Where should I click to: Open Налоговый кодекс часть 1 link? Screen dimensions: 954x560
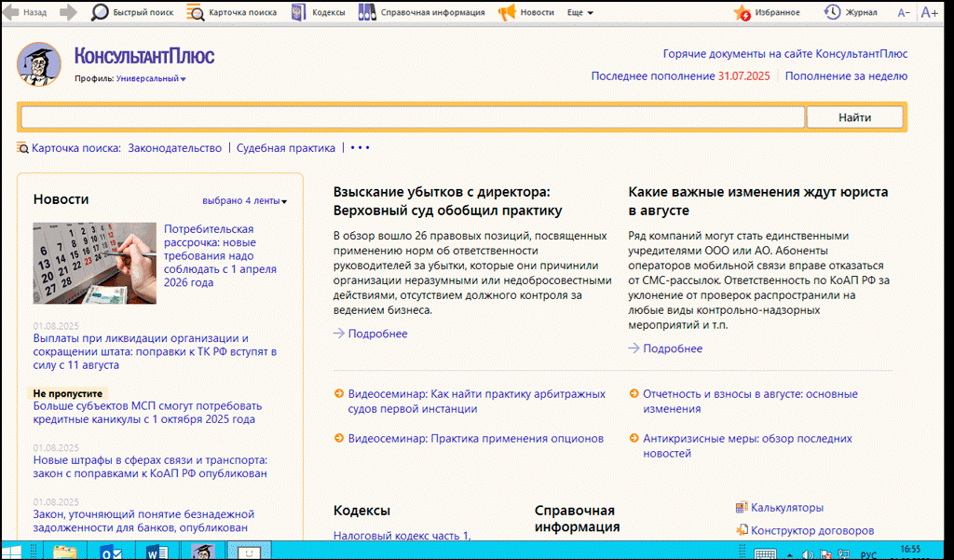(402, 536)
